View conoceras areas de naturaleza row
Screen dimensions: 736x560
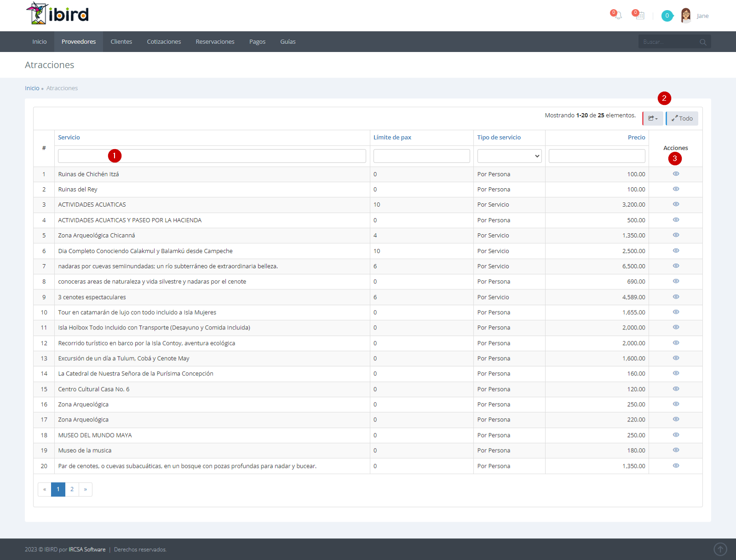point(676,281)
